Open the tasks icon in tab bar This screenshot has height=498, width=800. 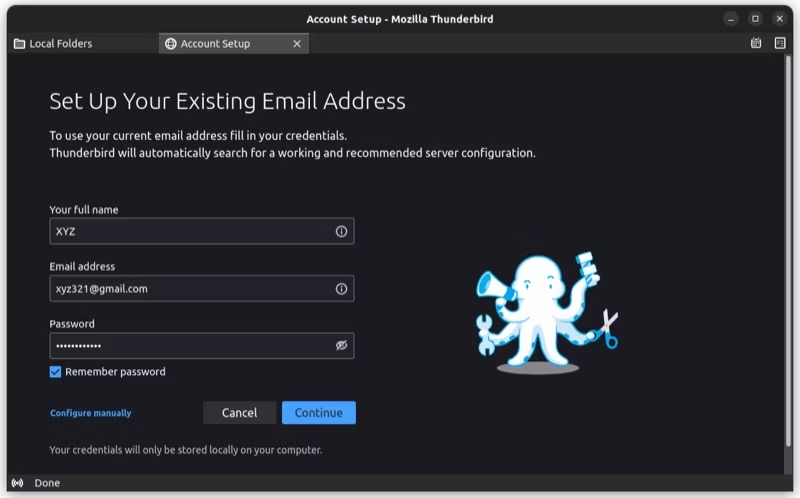click(x=780, y=43)
